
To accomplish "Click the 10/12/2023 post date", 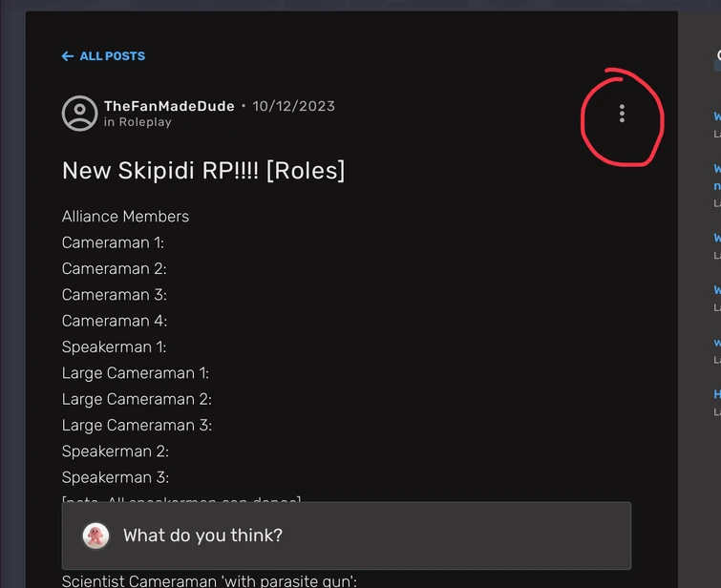I will 294,106.
